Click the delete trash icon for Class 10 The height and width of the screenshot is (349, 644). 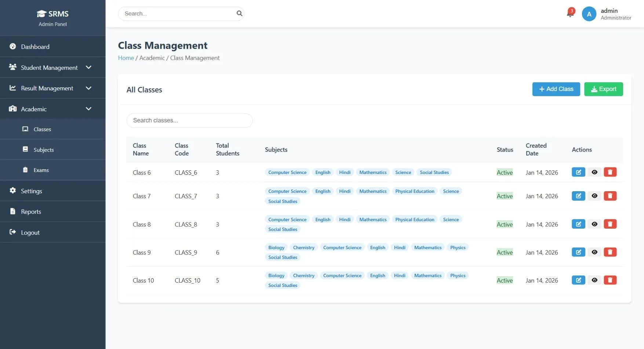[610, 280]
